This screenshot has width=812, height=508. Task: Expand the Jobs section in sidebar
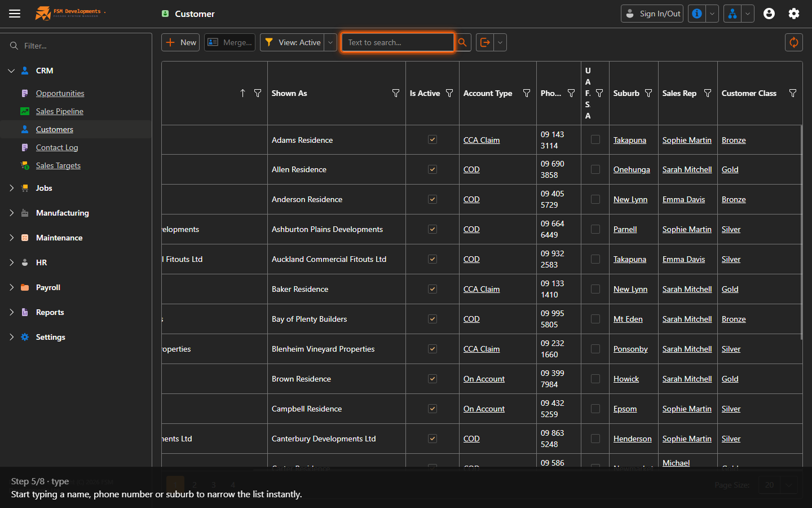[x=11, y=188]
